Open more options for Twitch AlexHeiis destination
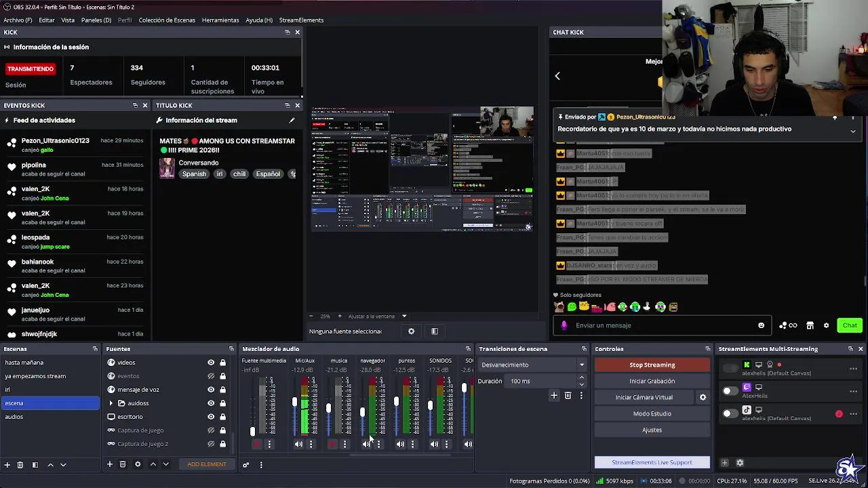The height and width of the screenshot is (488, 868). coord(853,391)
